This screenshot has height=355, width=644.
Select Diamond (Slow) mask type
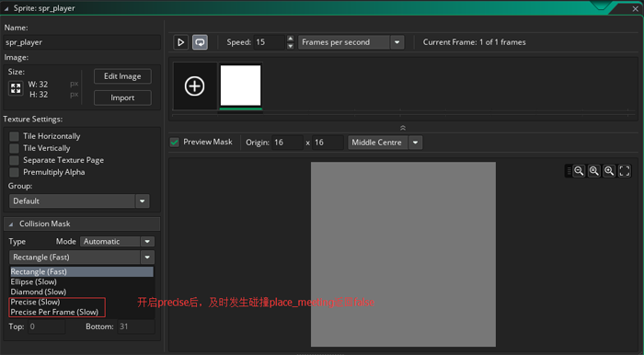tap(82, 292)
